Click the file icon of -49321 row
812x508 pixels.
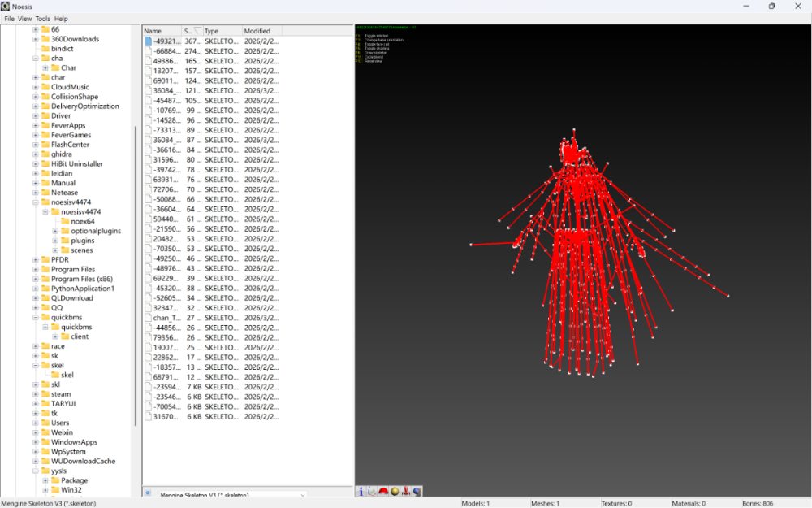coord(148,41)
